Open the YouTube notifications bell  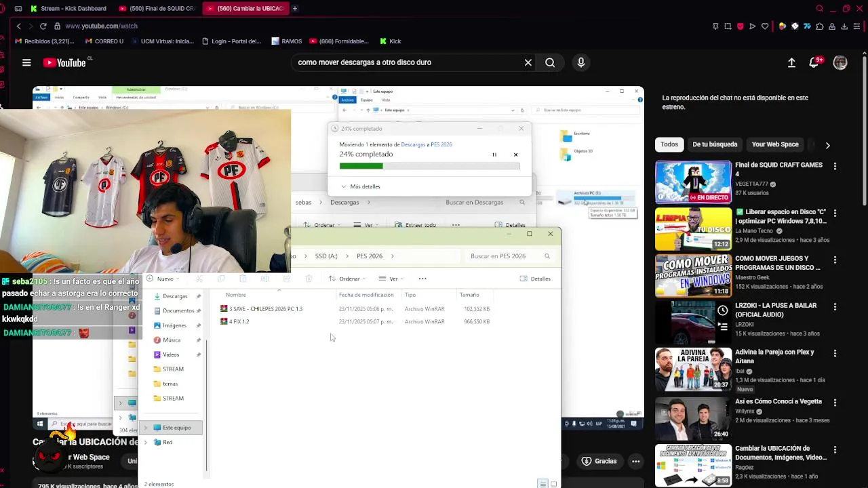click(x=814, y=62)
